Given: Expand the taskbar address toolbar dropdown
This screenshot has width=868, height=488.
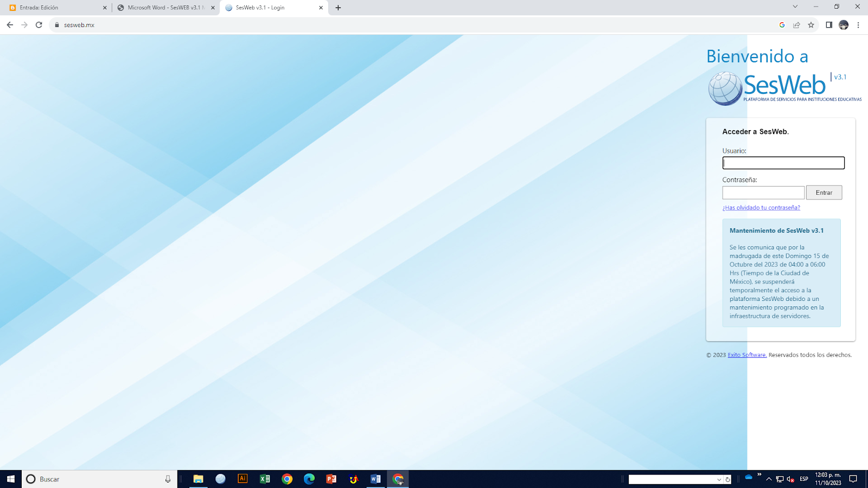Looking at the screenshot, I should (x=719, y=479).
